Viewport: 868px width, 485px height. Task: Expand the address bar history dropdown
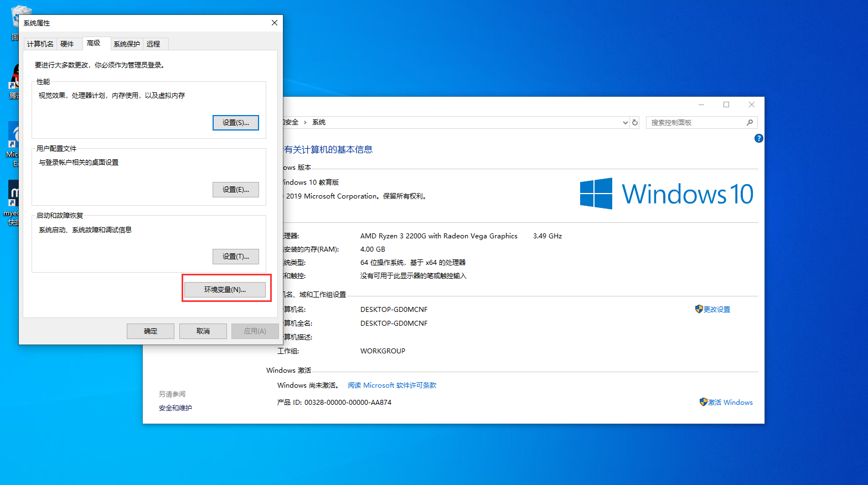pyautogui.click(x=625, y=123)
